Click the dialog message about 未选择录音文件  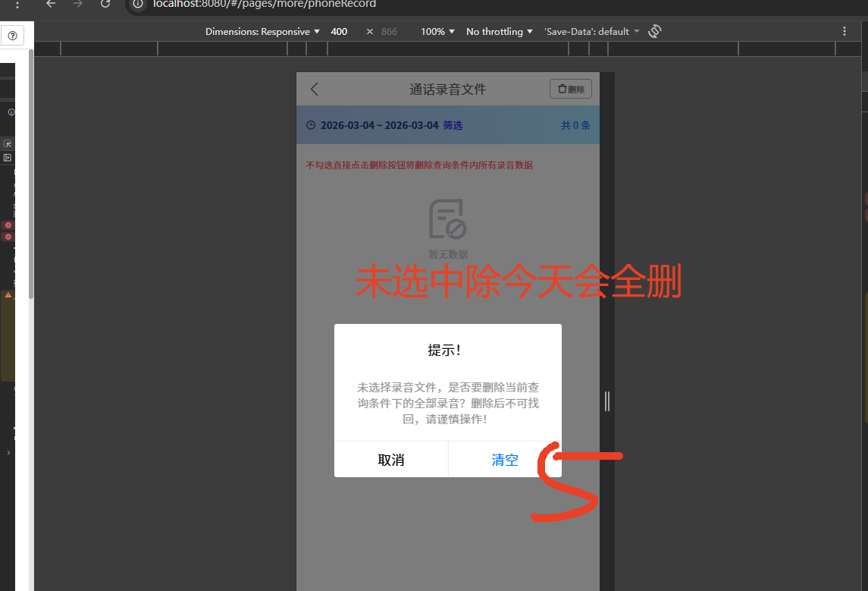tap(448, 404)
